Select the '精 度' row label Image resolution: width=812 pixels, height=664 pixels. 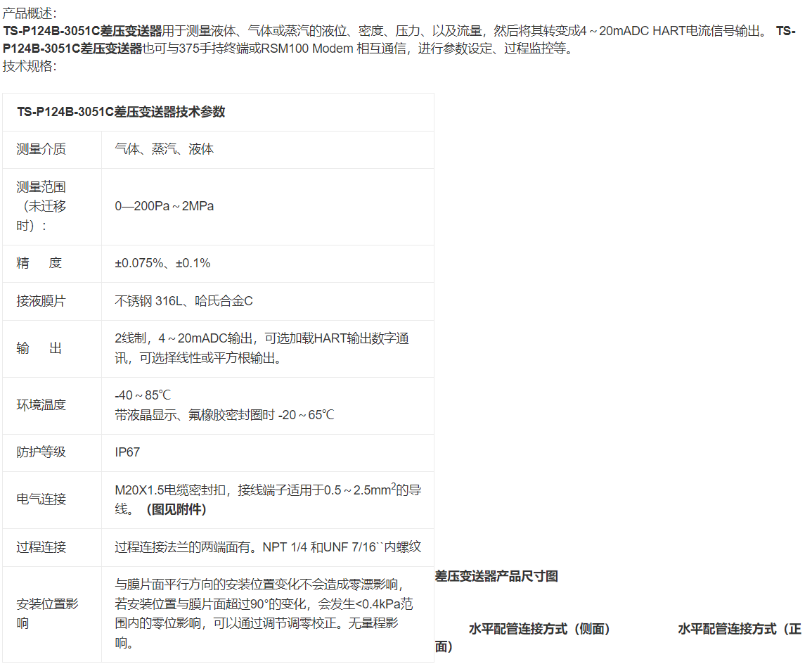tap(39, 263)
